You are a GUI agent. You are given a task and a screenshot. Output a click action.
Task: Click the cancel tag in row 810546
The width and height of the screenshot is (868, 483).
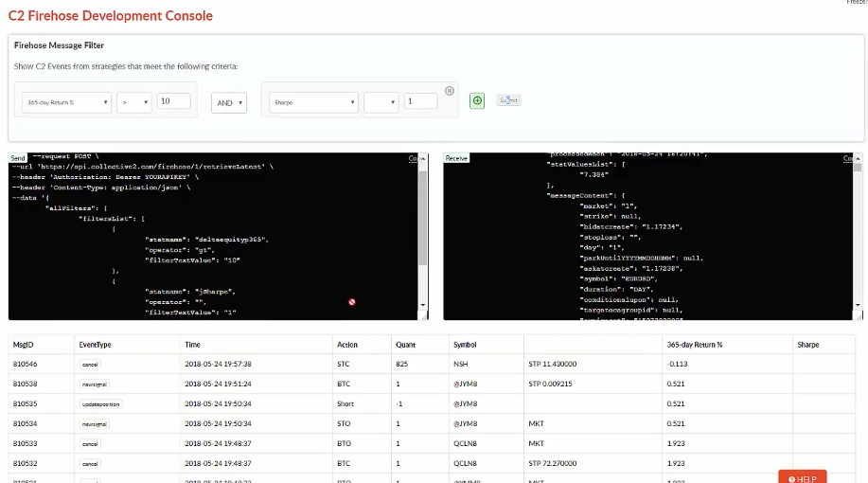(x=90, y=365)
